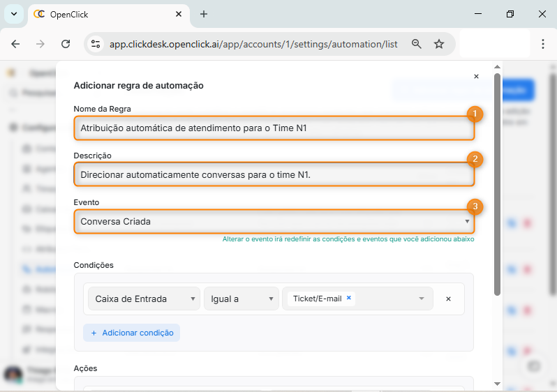This screenshot has height=392, width=557.
Task: Click the Adicionar condição button
Action: 131,333
